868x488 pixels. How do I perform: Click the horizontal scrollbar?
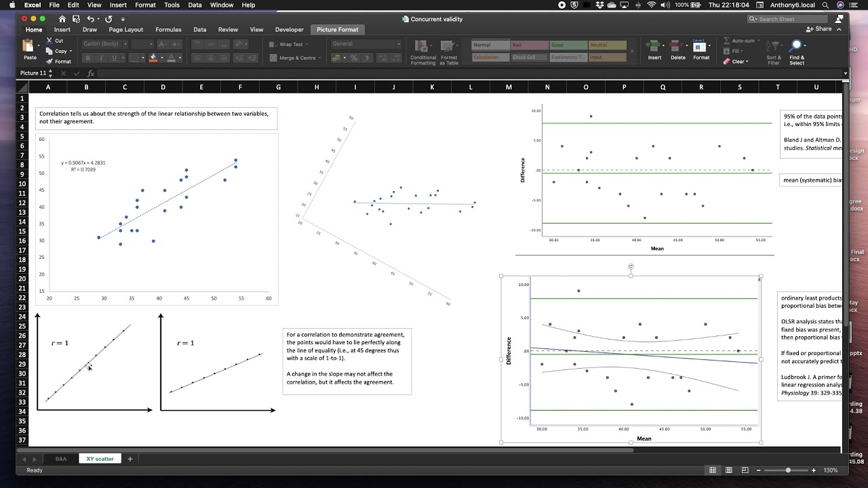tap(325, 450)
